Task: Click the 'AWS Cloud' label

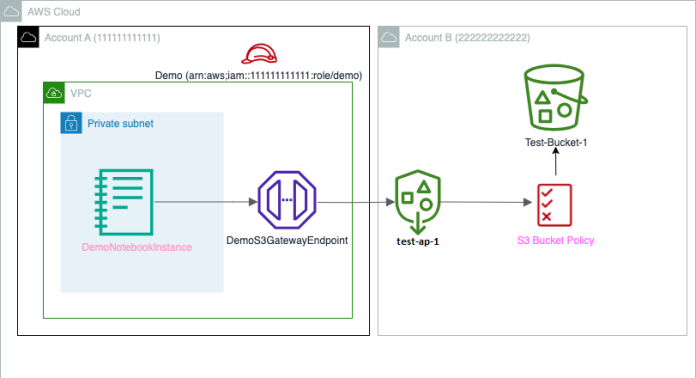Action: [54, 12]
